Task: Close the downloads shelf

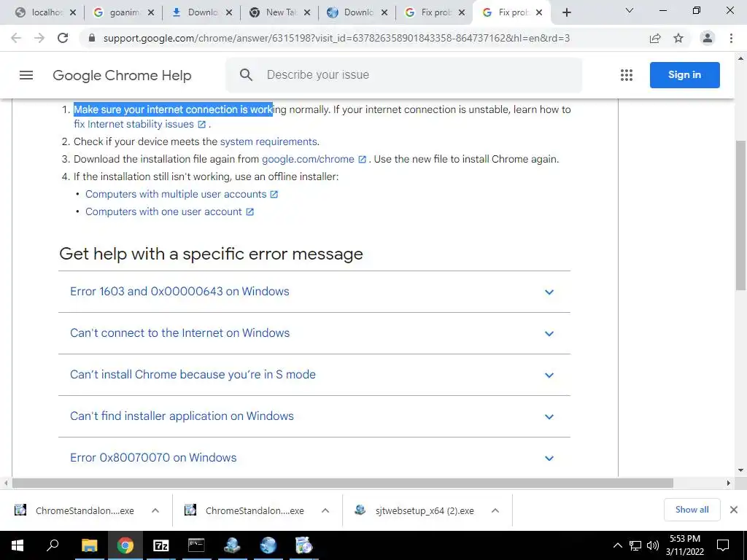Action: click(734, 510)
